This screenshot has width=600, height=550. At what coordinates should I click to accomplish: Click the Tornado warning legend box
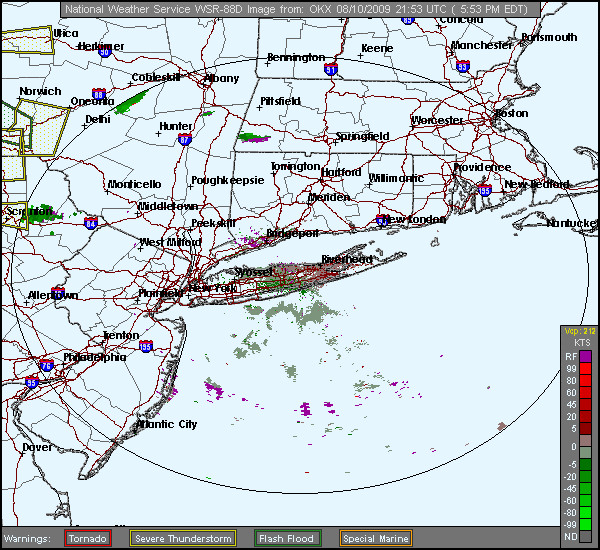[88, 538]
